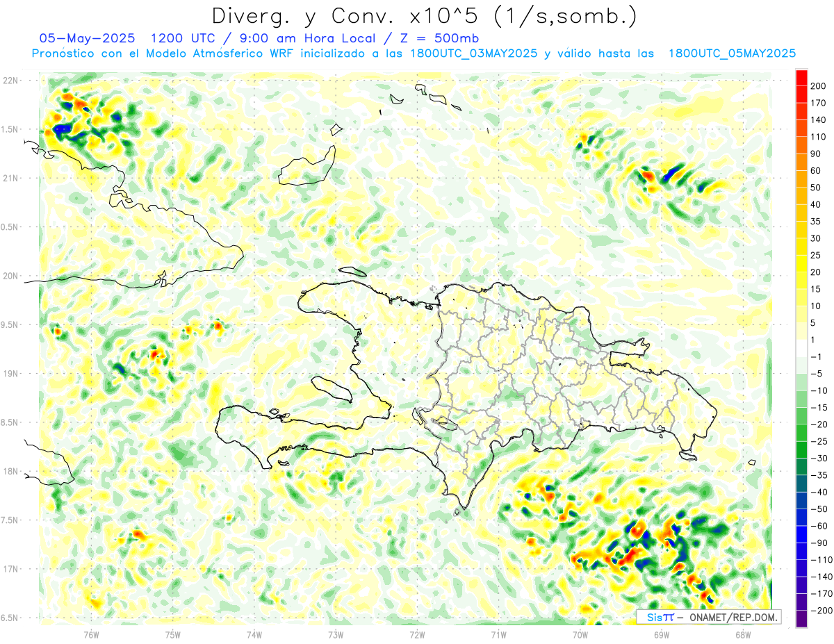Click the '1.5N' latitude axis label
834x644 pixels.
10,129
